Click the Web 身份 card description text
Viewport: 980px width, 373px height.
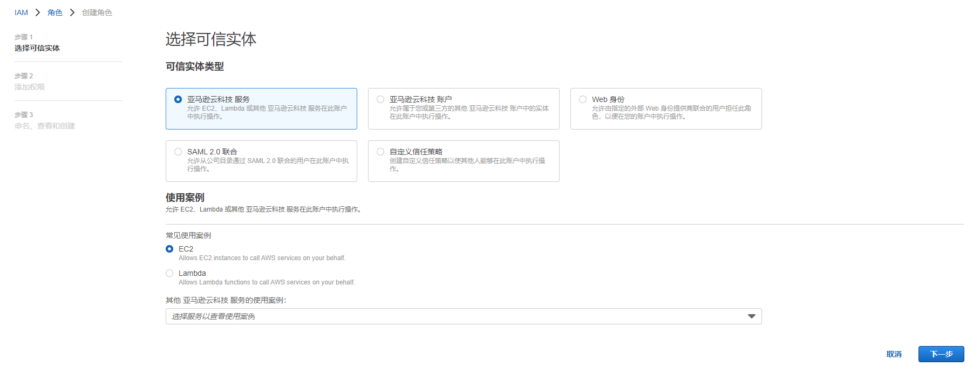pyautogui.click(x=671, y=112)
